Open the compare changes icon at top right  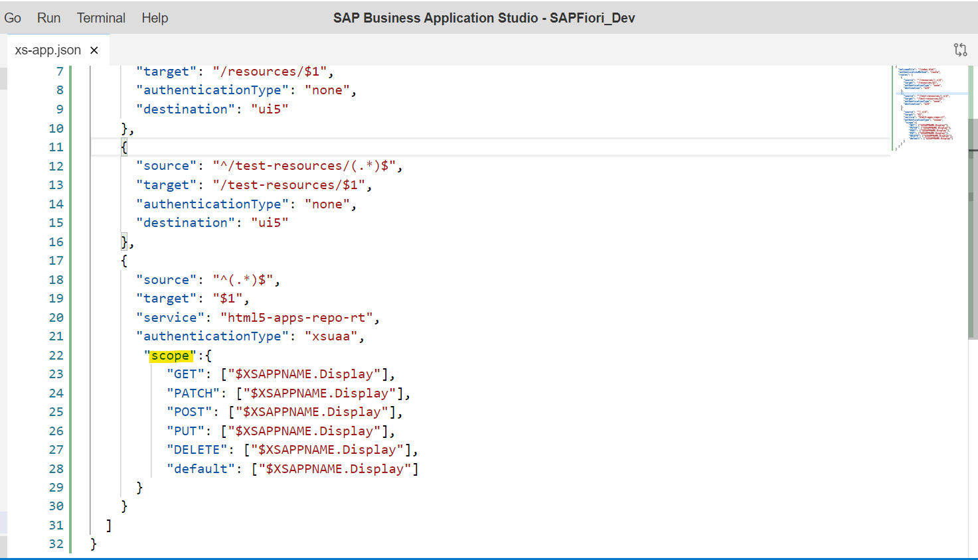[x=960, y=50]
